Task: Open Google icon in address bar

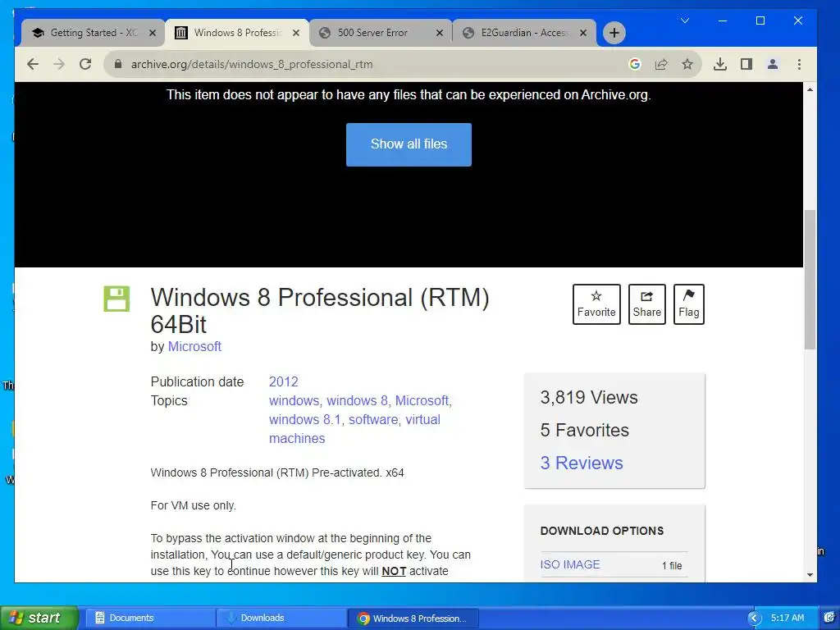Action: (635, 64)
